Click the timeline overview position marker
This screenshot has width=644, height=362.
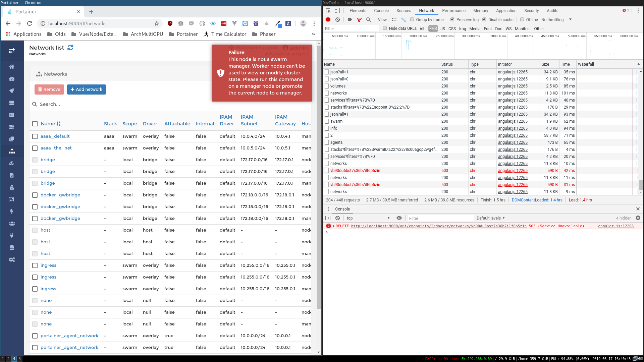[x=590, y=49]
